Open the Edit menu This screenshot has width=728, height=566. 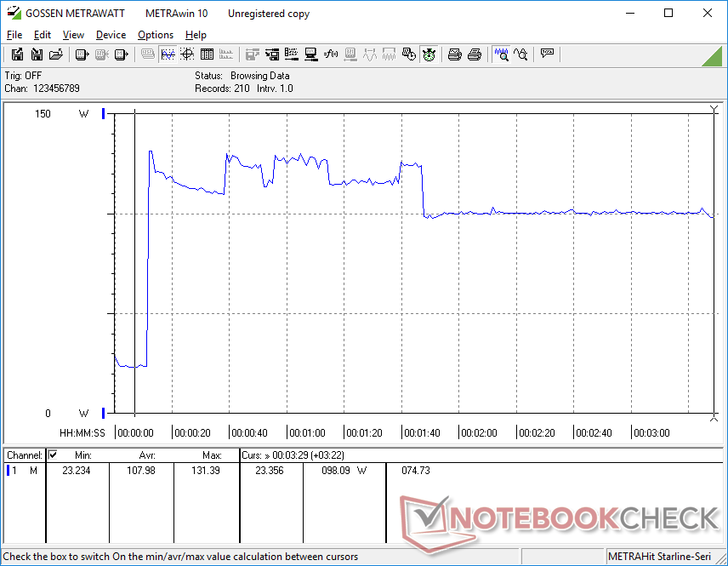[x=43, y=35]
